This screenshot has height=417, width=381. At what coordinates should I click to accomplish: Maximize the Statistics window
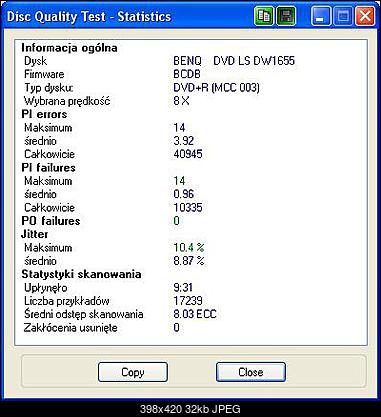point(343,16)
